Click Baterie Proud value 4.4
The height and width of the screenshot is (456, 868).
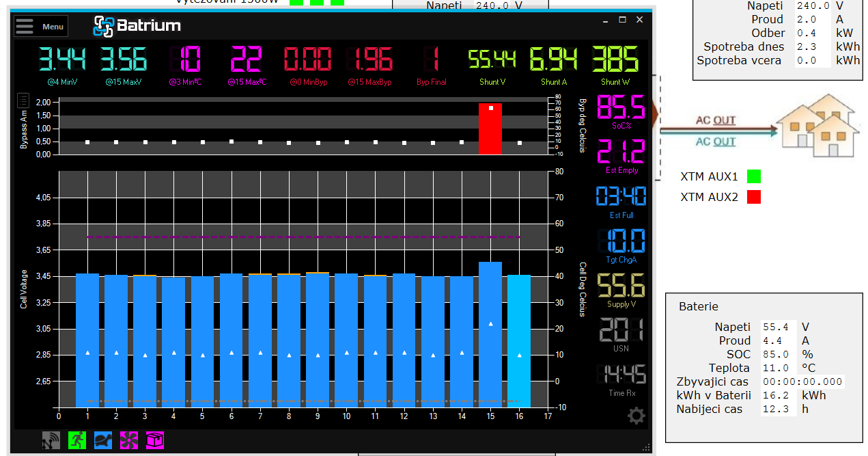(x=779, y=340)
